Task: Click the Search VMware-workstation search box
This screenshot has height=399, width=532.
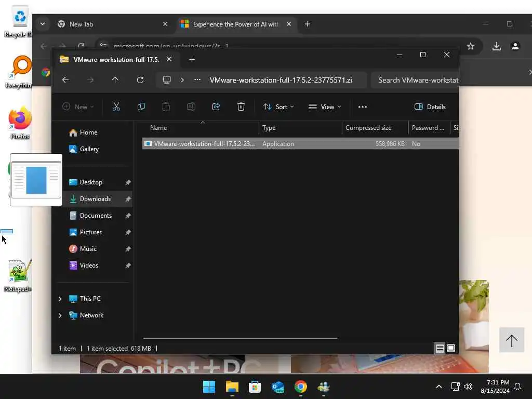Action: pyautogui.click(x=415, y=80)
